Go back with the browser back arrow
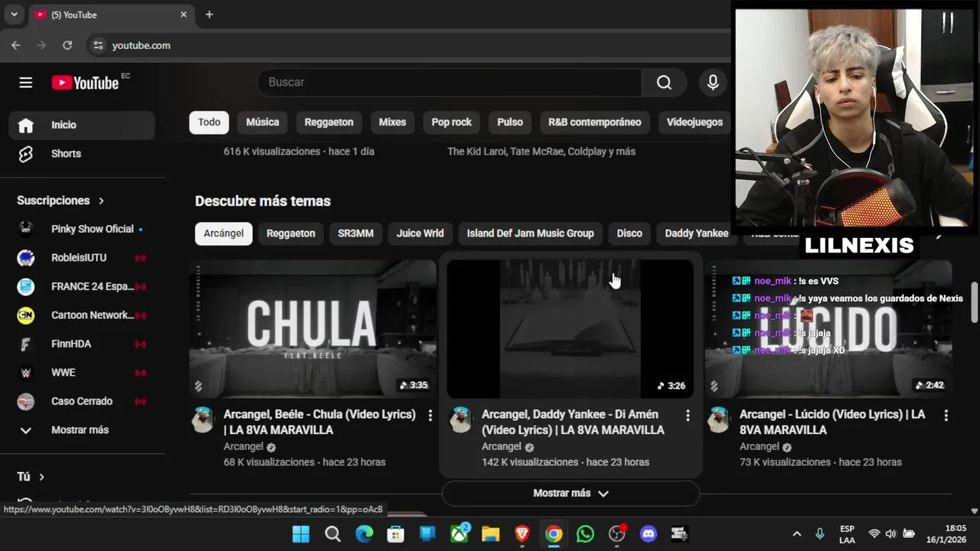This screenshot has width=980, height=551. [x=16, y=45]
